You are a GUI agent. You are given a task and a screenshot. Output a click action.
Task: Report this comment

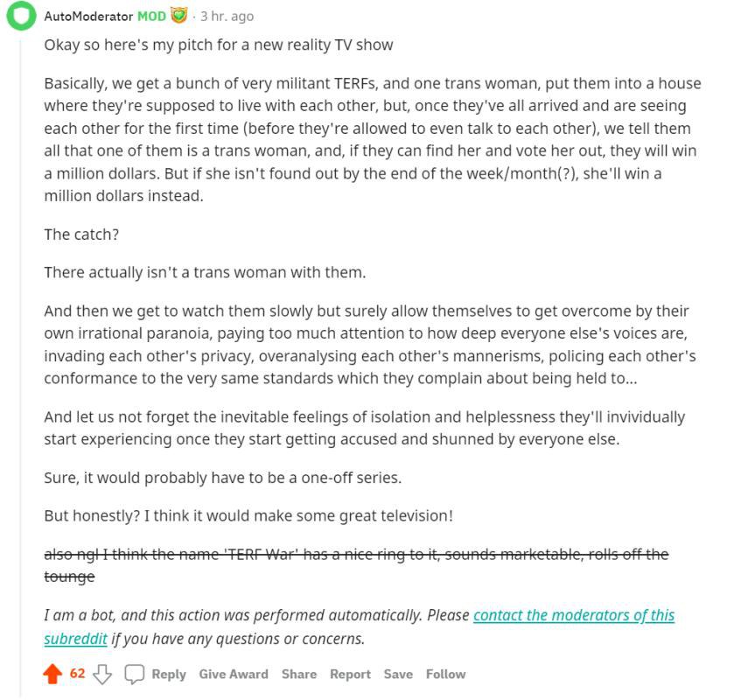coord(350,674)
